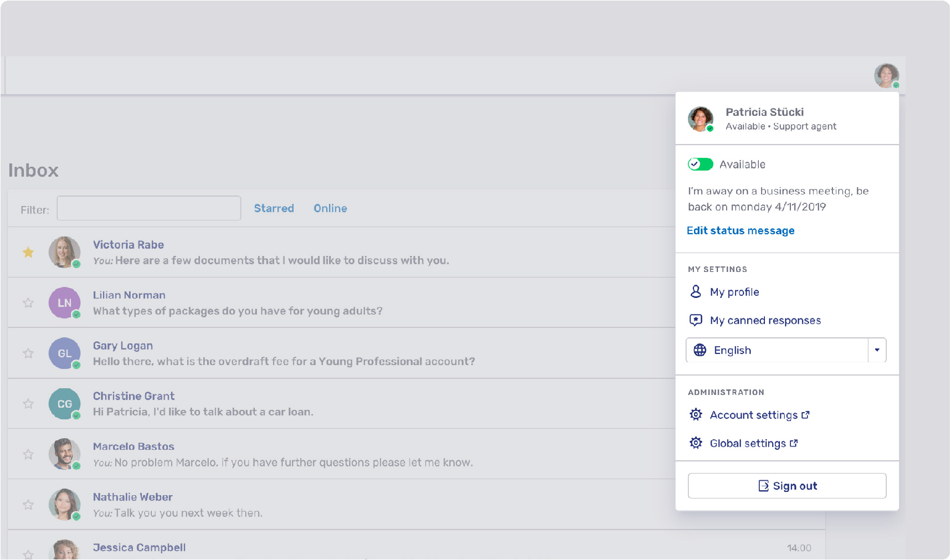Click the canned responses chat icon
The height and width of the screenshot is (560, 951).
[696, 320]
